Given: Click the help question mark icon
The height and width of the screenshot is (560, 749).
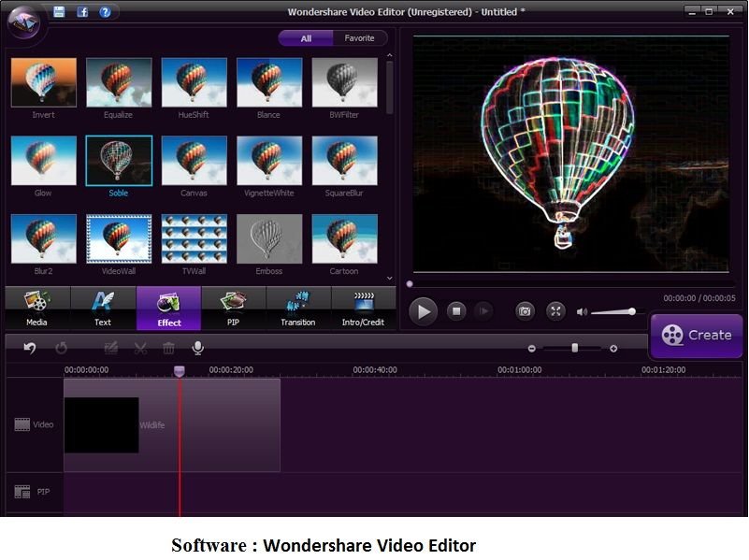Looking at the screenshot, I should [105, 12].
